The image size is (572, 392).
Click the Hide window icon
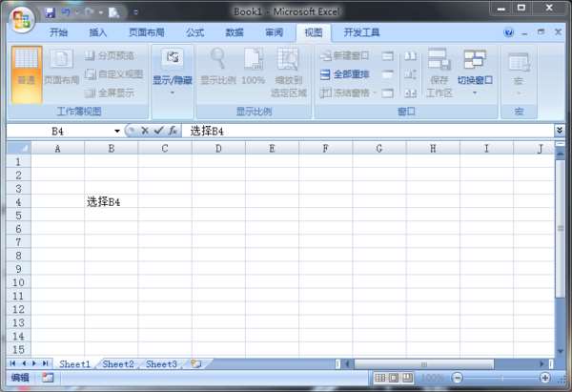387,74
